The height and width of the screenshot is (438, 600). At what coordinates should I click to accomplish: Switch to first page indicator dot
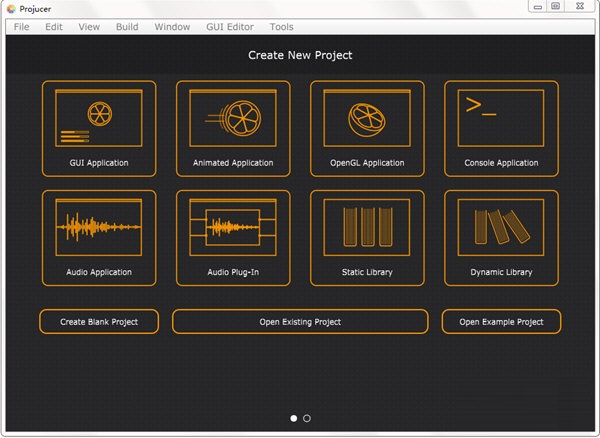[293, 418]
